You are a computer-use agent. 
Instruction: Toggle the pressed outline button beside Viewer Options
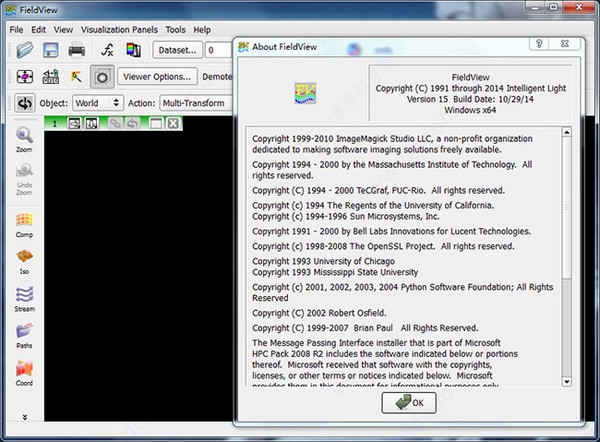tap(101, 76)
